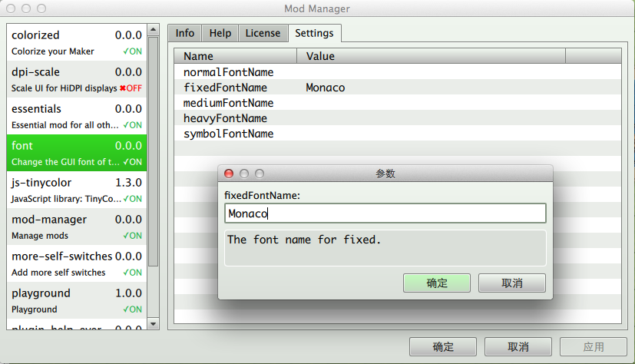Cancel with 取消 in the 参数 dialog

[x=512, y=283]
